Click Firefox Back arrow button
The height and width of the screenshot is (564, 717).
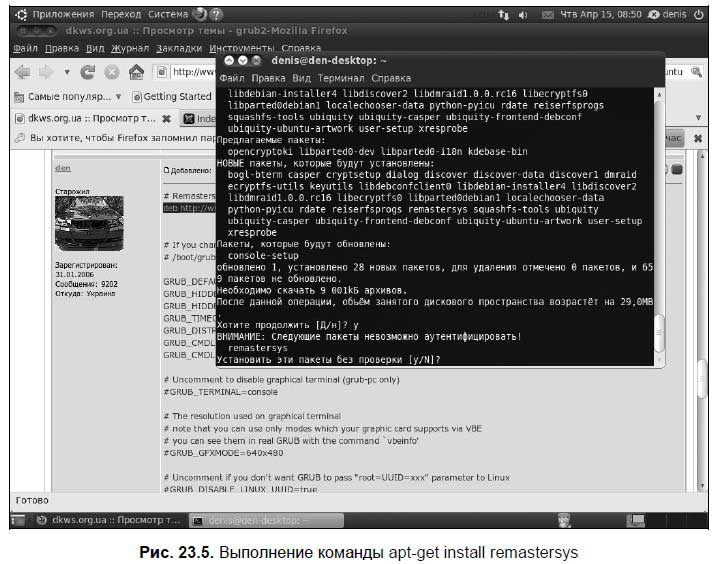pos(22,72)
